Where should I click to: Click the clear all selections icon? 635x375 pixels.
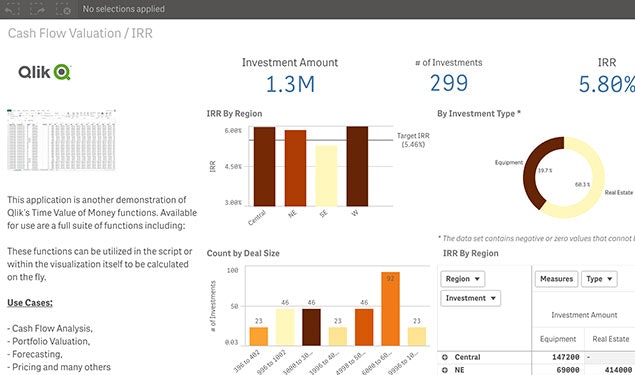pyautogui.click(x=63, y=9)
